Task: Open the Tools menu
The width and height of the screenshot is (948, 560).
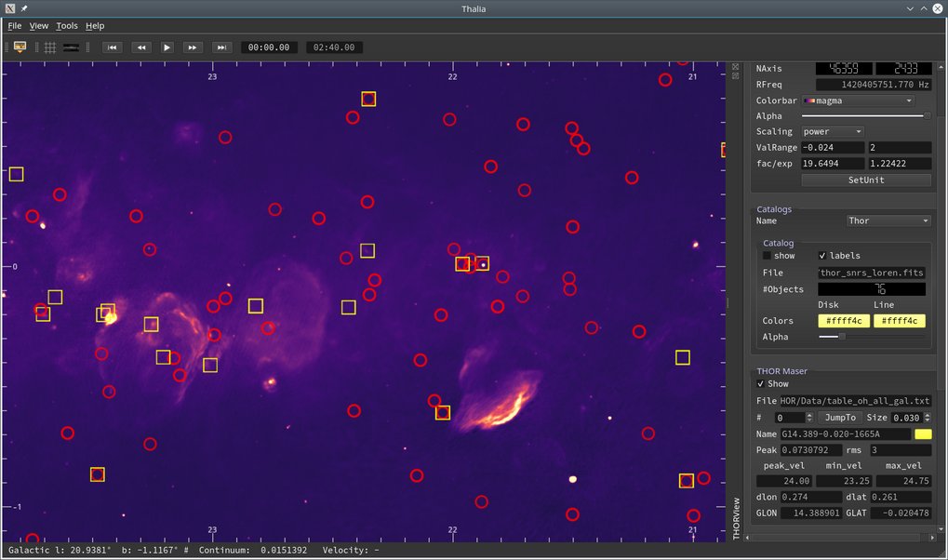Action: [x=67, y=26]
